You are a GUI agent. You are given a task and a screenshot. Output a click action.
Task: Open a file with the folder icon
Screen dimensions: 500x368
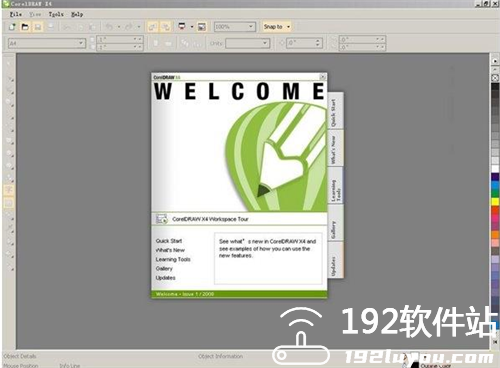(25, 27)
